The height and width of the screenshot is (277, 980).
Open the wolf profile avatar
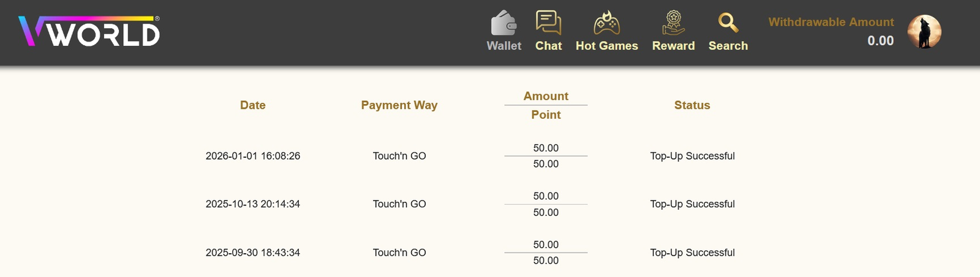pos(924,32)
